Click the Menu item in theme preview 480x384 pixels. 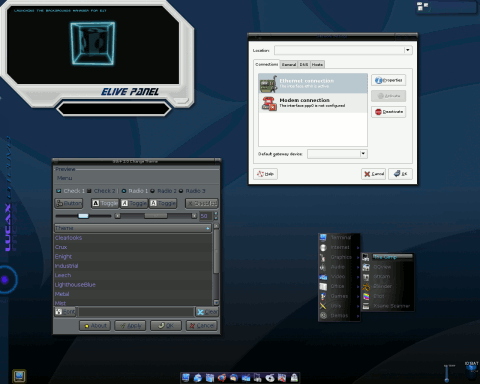coord(64,178)
